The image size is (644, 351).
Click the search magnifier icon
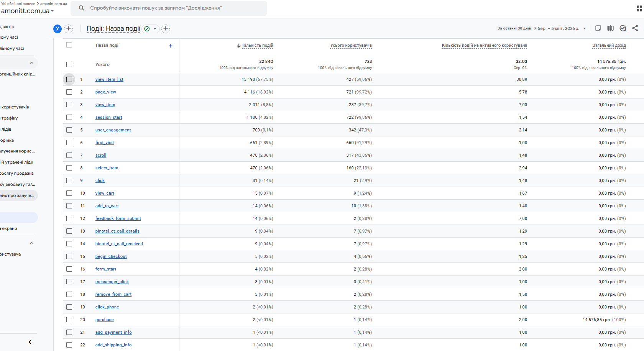click(81, 8)
